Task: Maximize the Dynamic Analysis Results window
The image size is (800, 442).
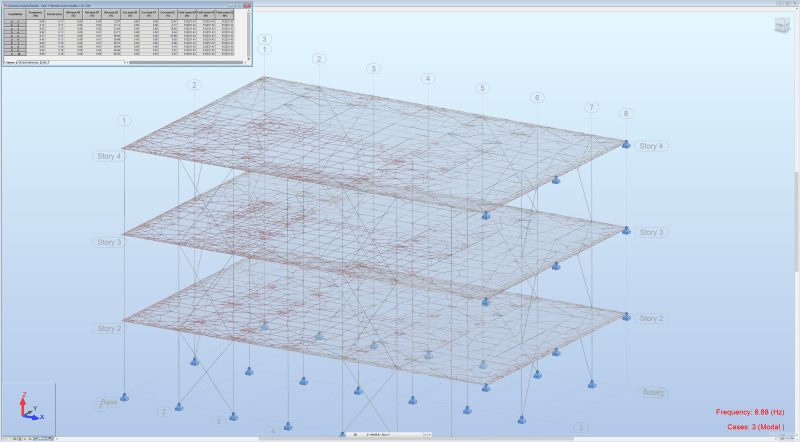Action: coord(239,5)
